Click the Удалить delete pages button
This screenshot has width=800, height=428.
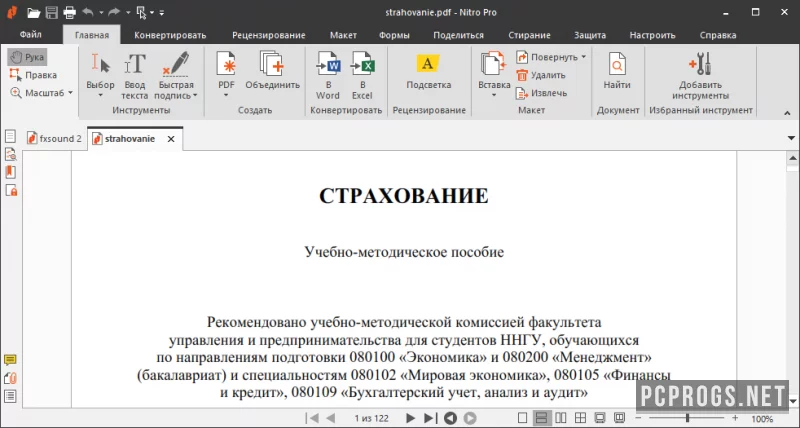pos(541,75)
